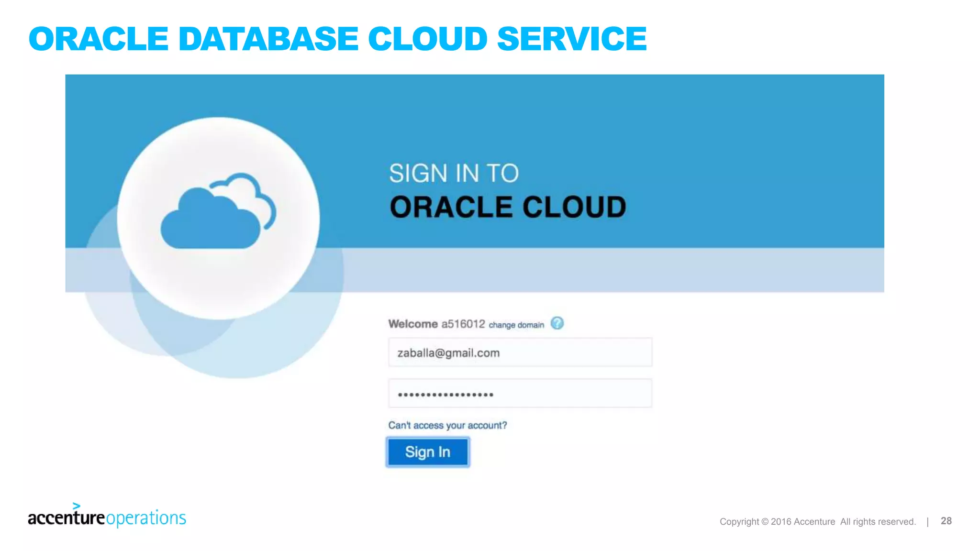The height and width of the screenshot is (551, 980).
Task: Focus the masked password field
Action: point(520,394)
